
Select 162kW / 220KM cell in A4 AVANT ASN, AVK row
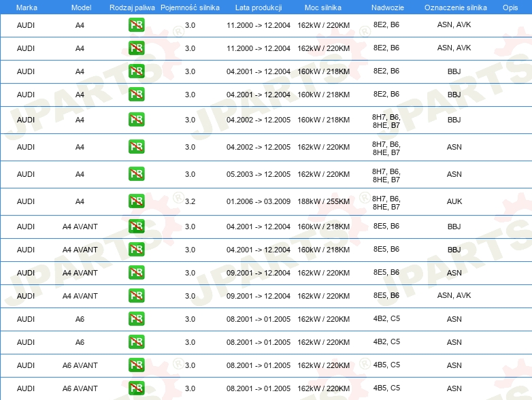(x=323, y=296)
